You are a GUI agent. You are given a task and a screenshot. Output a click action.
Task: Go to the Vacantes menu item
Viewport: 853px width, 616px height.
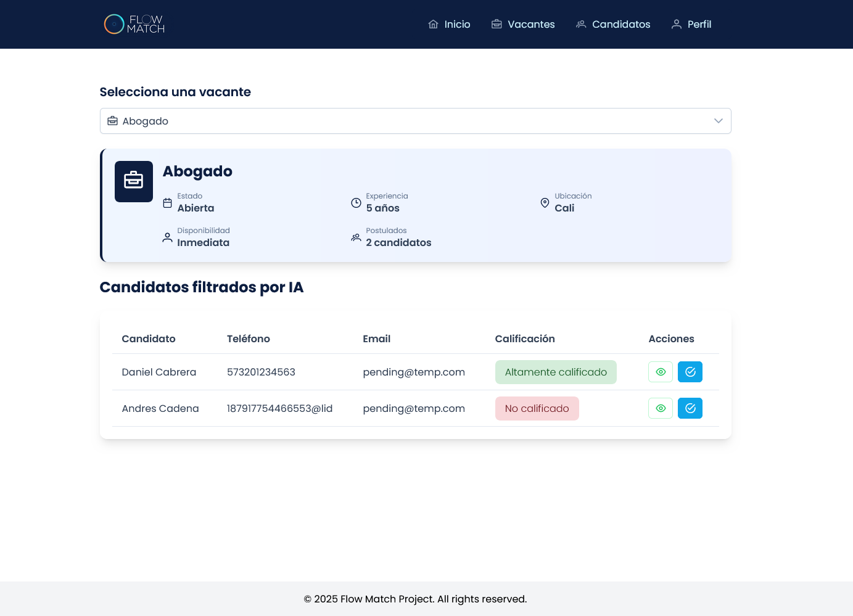(531, 24)
